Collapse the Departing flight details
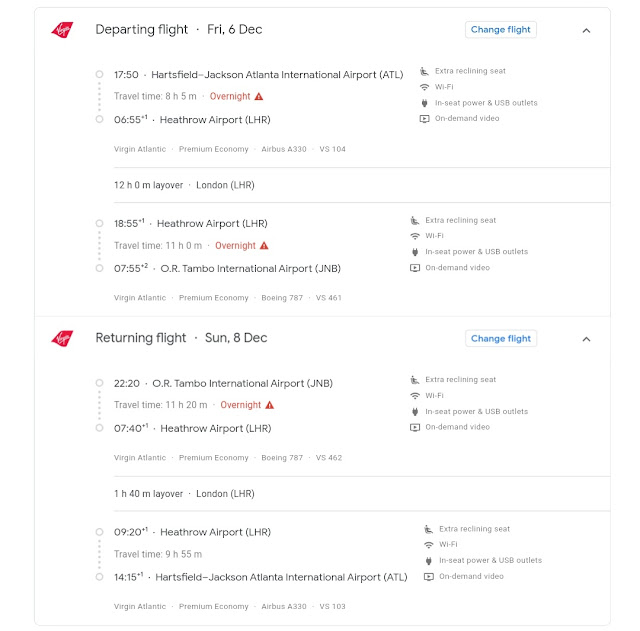The image size is (640, 631). pyautogui.click(x=586, y=30)
